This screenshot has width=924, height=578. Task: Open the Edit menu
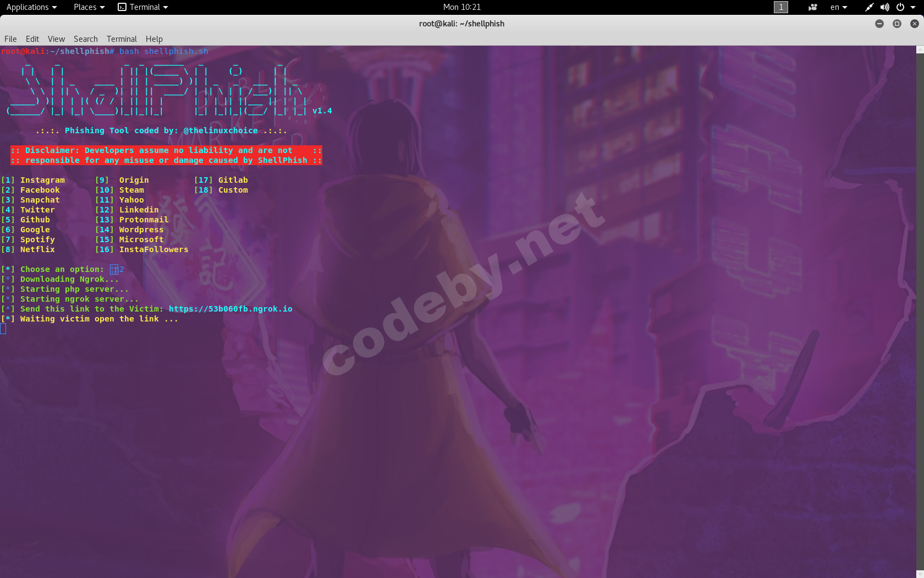click(32, 39)
